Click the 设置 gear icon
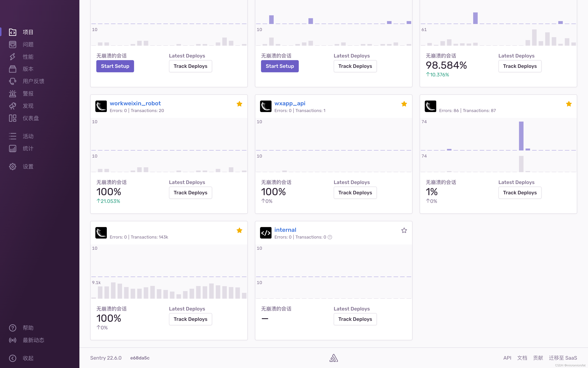588x368 pixels. pos(13,166)
